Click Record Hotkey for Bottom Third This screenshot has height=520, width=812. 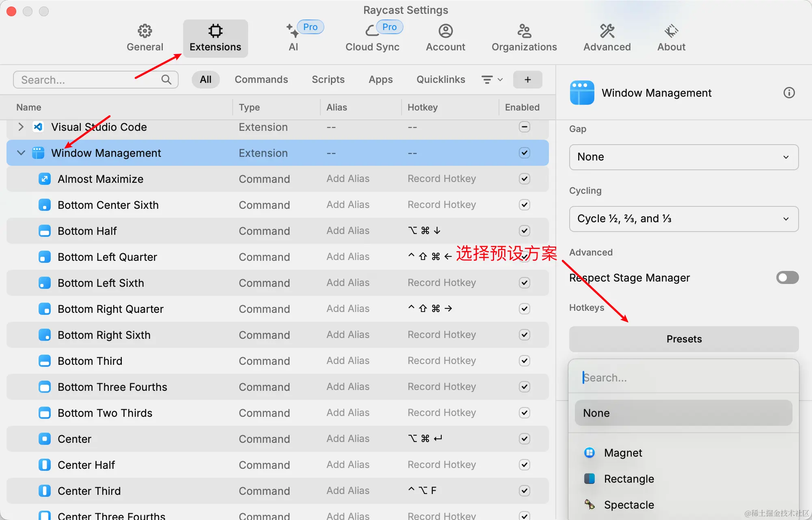coord(441,361)
